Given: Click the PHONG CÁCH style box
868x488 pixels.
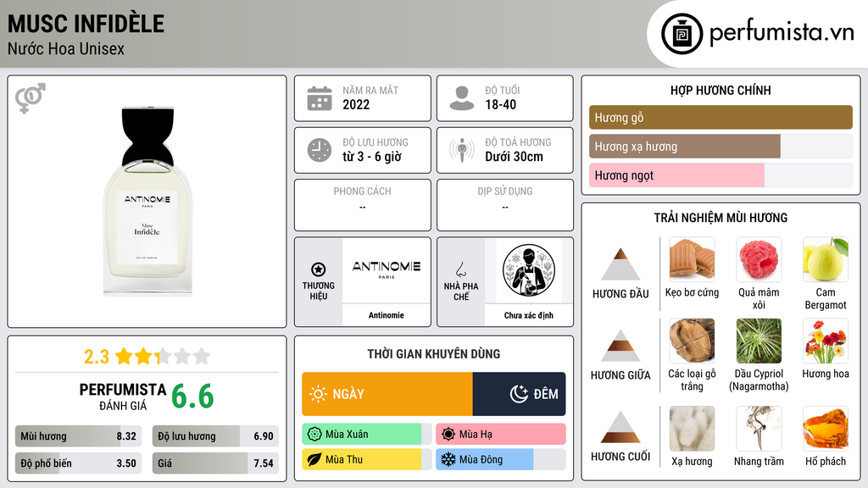Looking at the screenshot, I should [x=363, y=205].
